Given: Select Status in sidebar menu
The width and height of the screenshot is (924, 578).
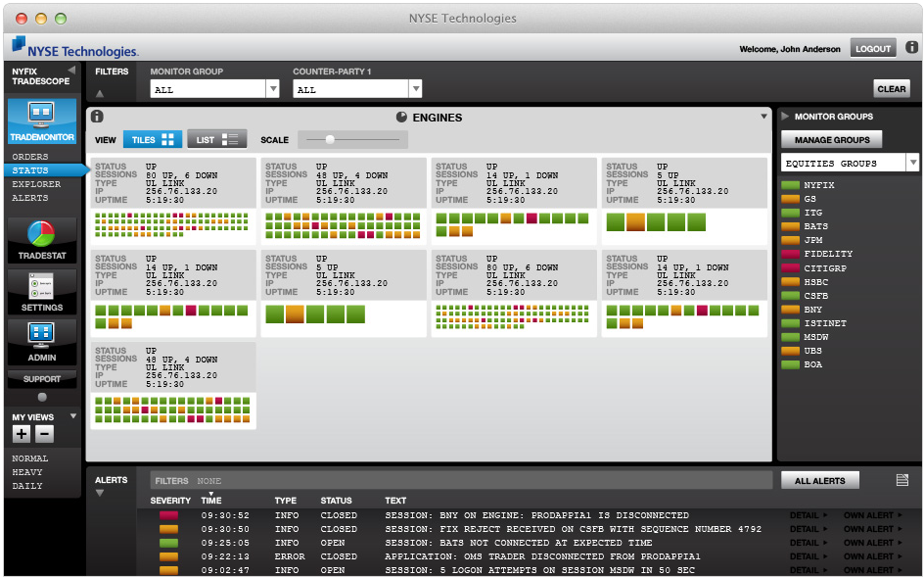Looking at the screenshot, I should point(45,170).
